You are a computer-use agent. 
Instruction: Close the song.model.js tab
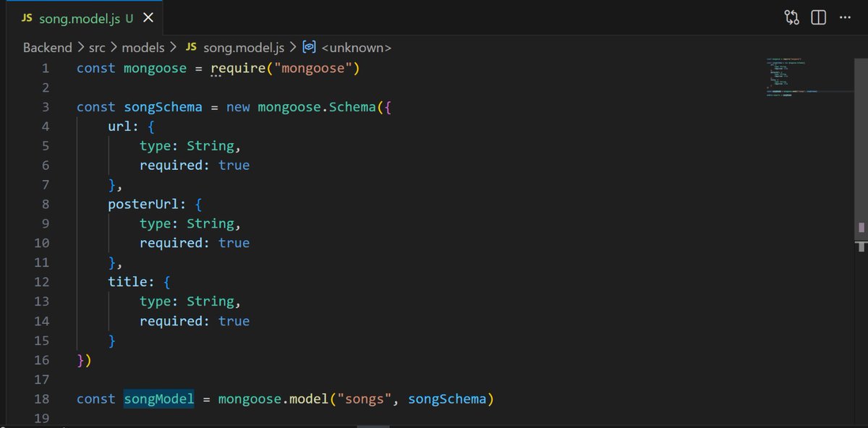click(x=148, y=19)
